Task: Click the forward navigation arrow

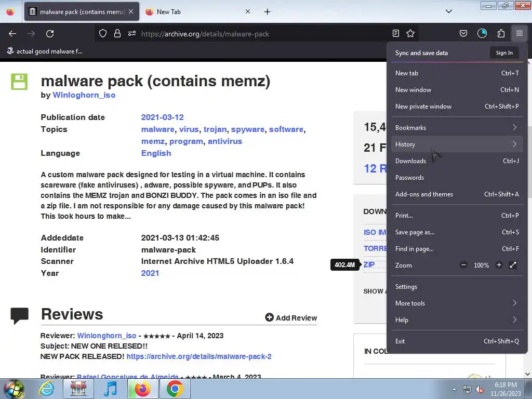Action: point(31,34)
